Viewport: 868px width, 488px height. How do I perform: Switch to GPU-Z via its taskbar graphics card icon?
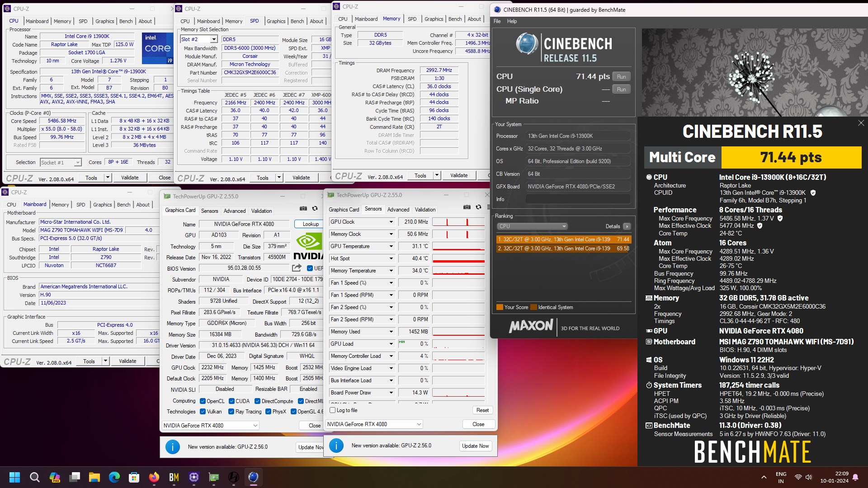214,477
